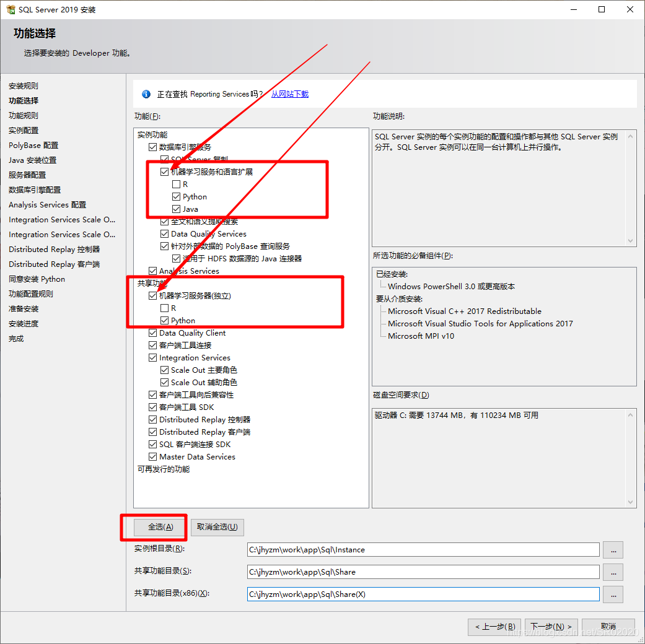Toggle the Scale Out 辅助角色 checkbox
The height and width of the screenshot is (644, 645).
[x=165, y=383]
